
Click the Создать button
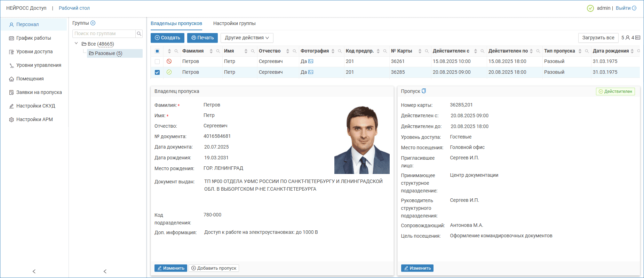(167, 38)
